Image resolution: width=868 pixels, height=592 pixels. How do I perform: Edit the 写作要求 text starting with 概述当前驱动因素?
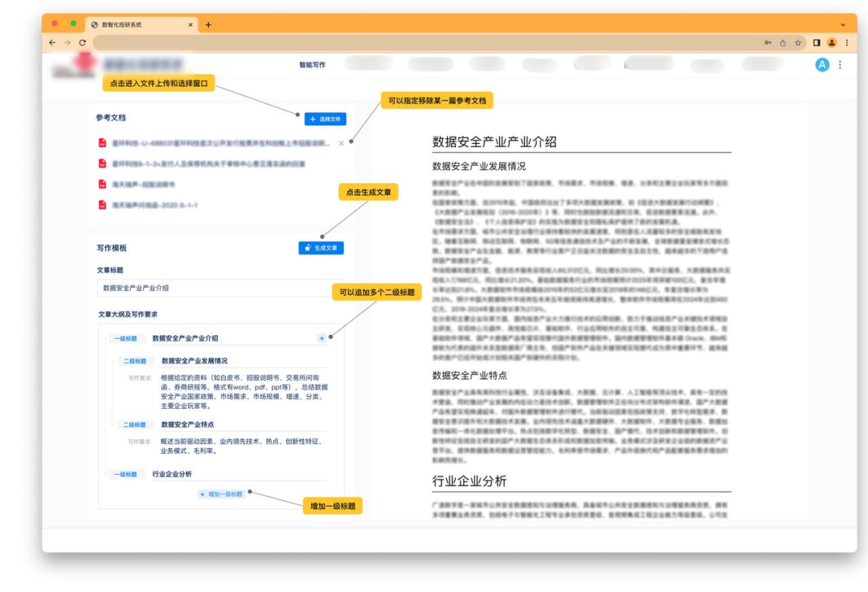pos(242,446)
